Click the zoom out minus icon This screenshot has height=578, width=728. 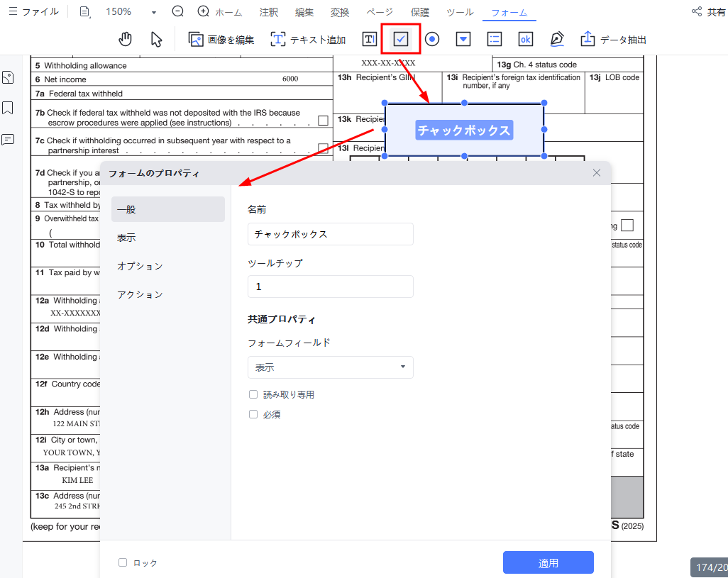click(178, 11)
